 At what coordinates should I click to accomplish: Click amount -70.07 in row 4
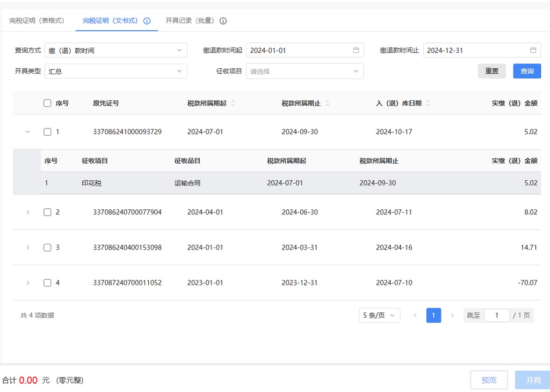[x=528, y=283]
